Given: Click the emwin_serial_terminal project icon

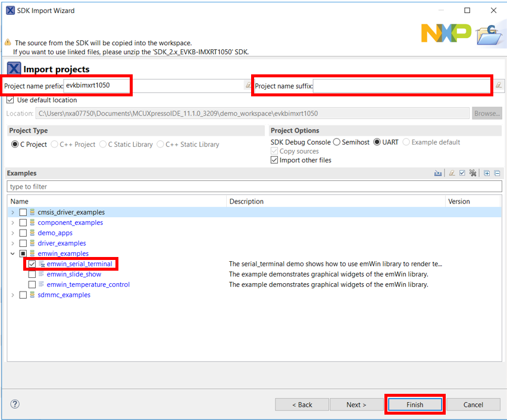Looking at the screenshot, I should click(42, 264).
